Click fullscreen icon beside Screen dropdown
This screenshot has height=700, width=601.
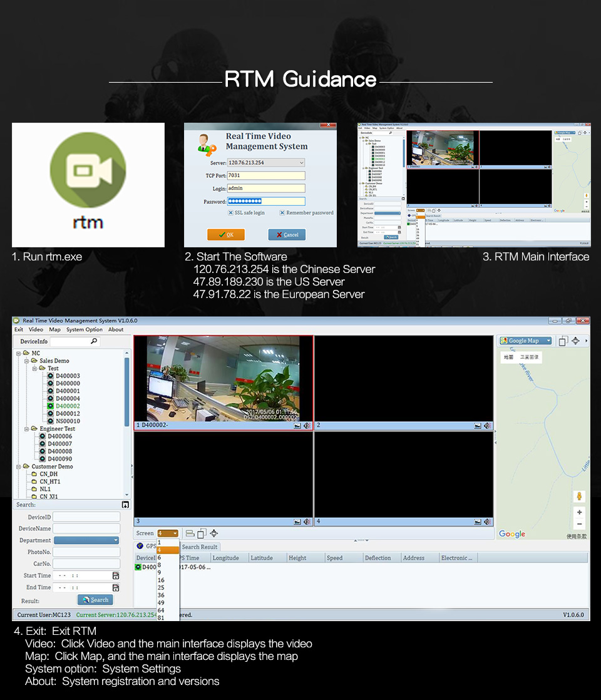214,533
